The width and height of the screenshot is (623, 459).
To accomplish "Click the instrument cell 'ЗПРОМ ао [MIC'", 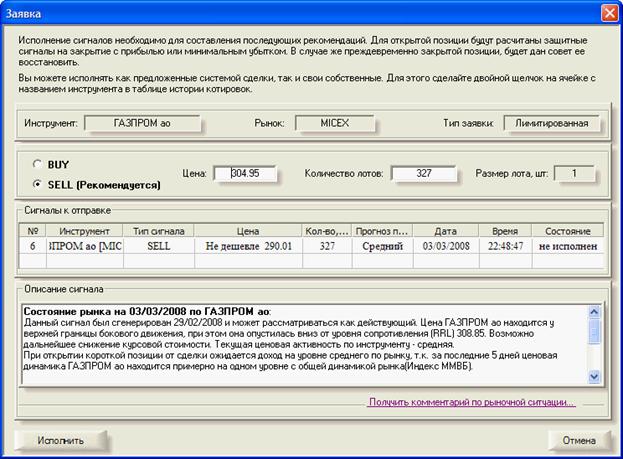I will (84, 246).
